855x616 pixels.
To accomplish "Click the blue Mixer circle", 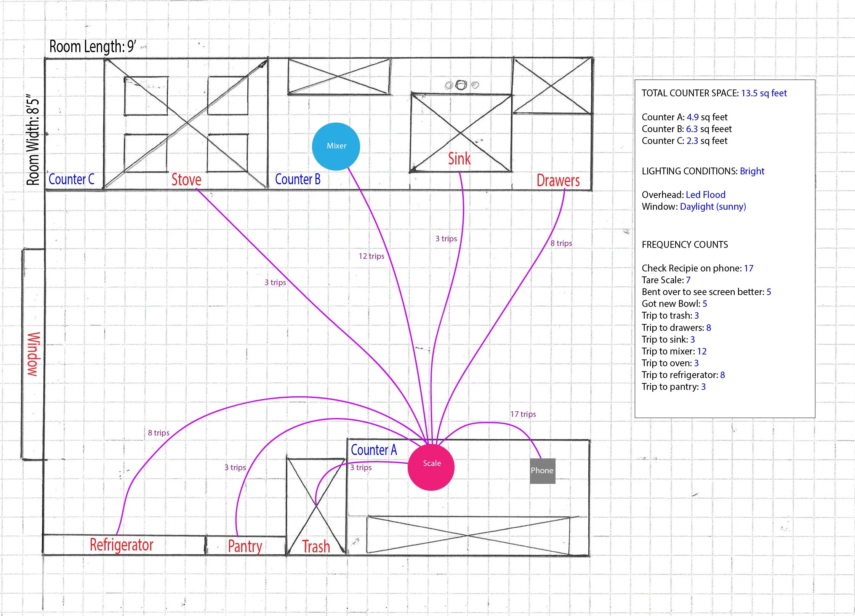I will point(336,146).
